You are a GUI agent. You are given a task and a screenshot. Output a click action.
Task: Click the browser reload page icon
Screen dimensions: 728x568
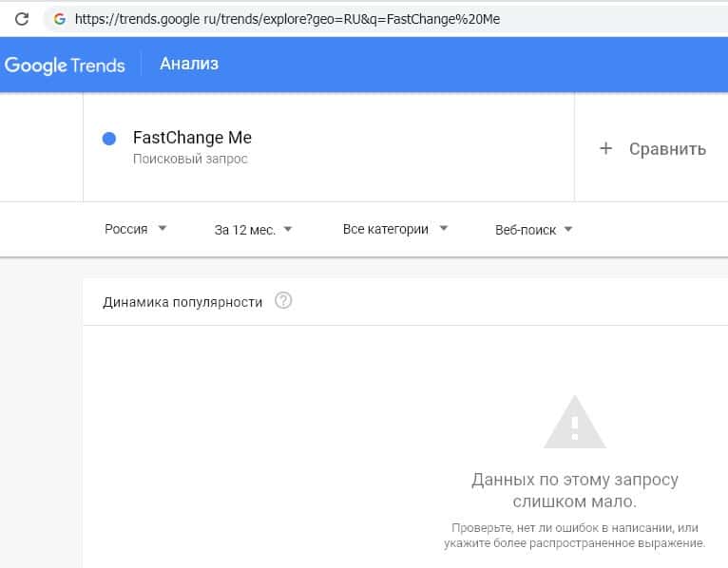pyautogui.click(x=21, y=19)
